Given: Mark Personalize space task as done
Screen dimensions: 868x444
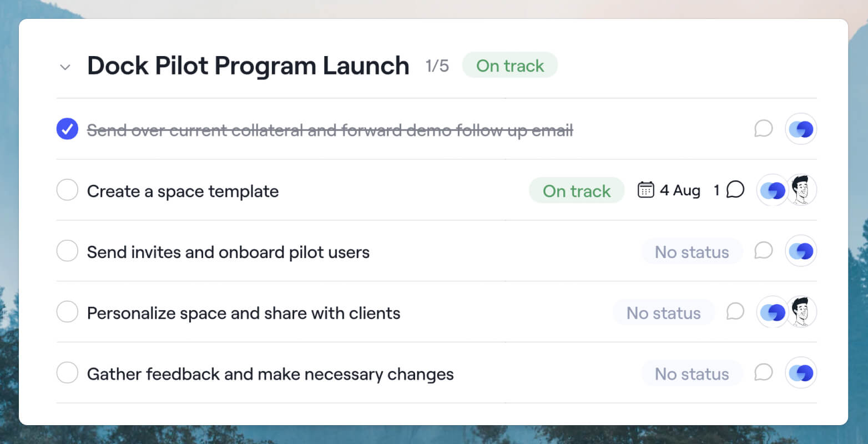Looking at the screenshot, I should [67, 312].
